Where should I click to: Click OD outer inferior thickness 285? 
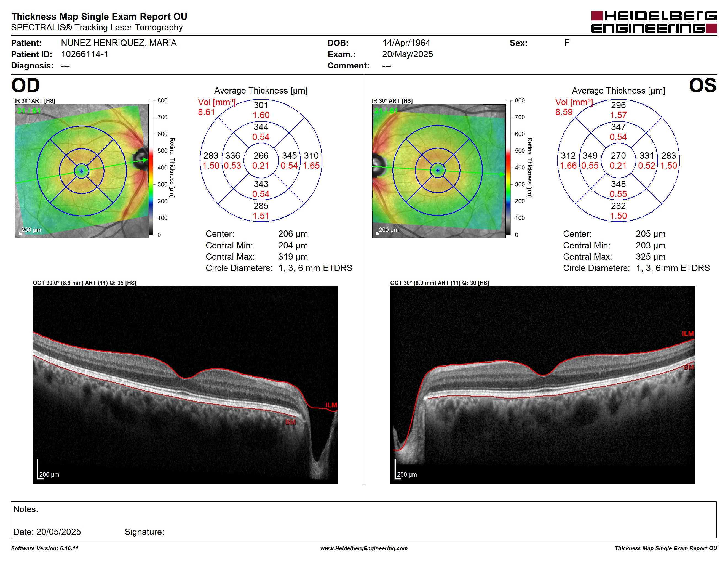pyautogui.click(x=261, y=206)
